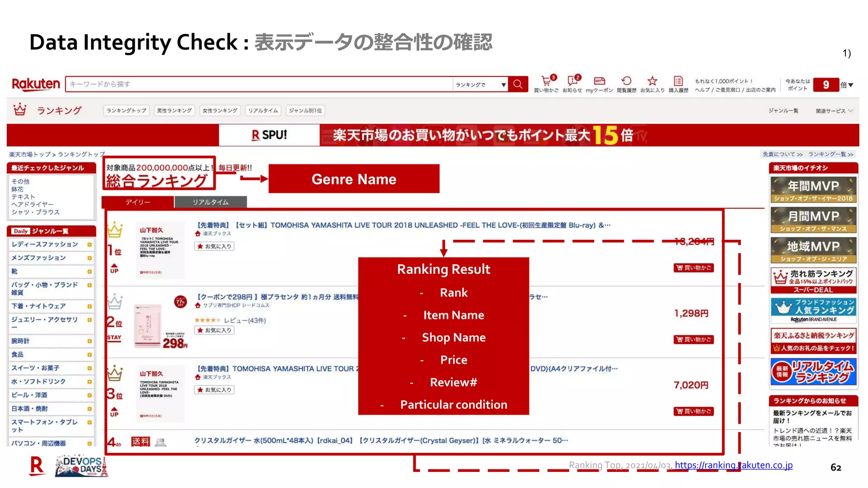Click the ランキング一覧 link

coord(831,154)
